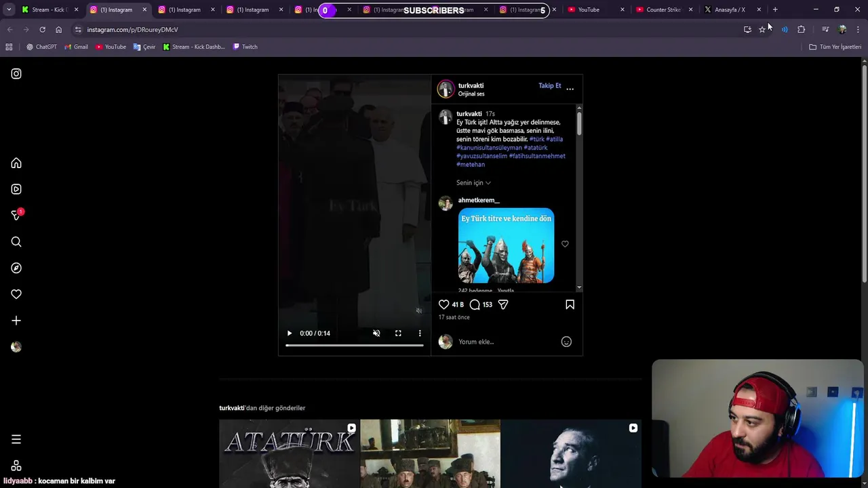This screenshot has height=488, width=868.
Task: Open site info icon in address bar
Action: pyautogui.click(x=78, y=30)
